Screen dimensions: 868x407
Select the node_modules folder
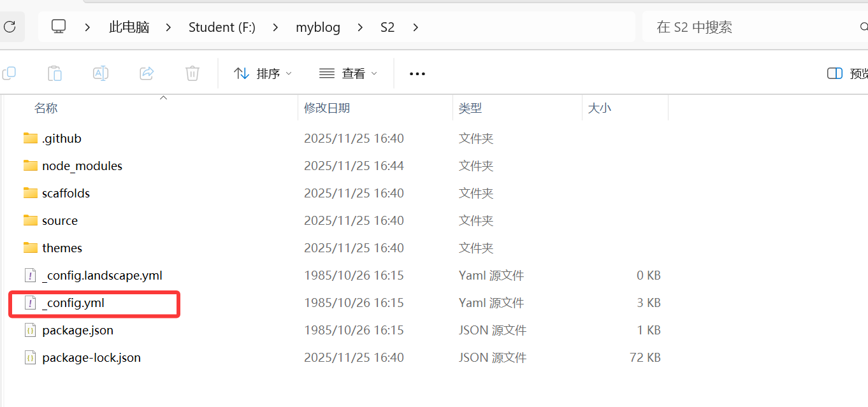tap(82, 166)
